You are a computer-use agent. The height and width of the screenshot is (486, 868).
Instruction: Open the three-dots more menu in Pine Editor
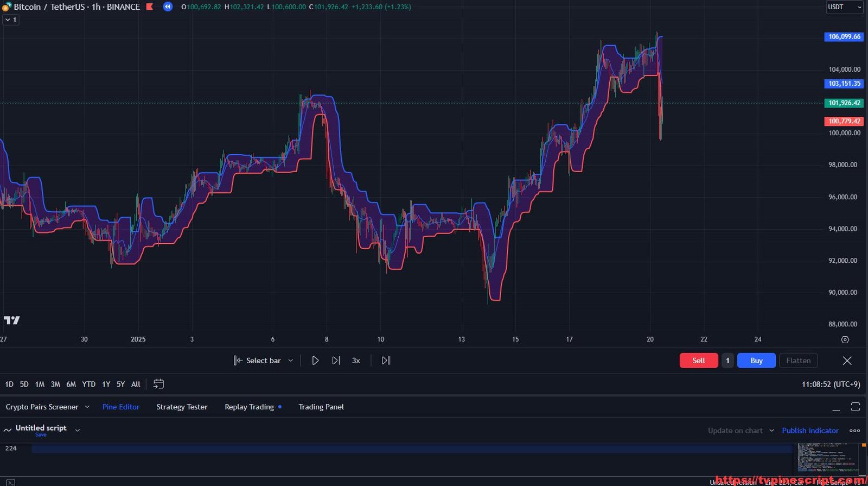(855, 431)
